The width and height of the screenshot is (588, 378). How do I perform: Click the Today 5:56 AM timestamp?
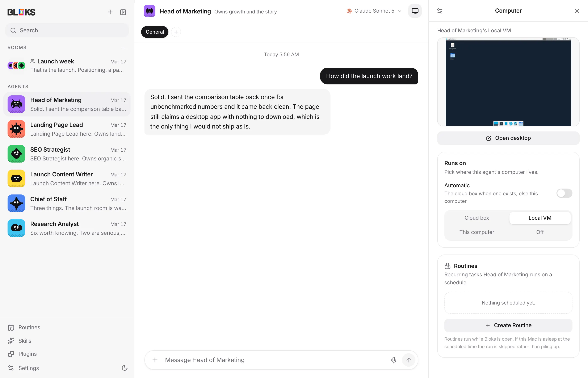(281, 54)
